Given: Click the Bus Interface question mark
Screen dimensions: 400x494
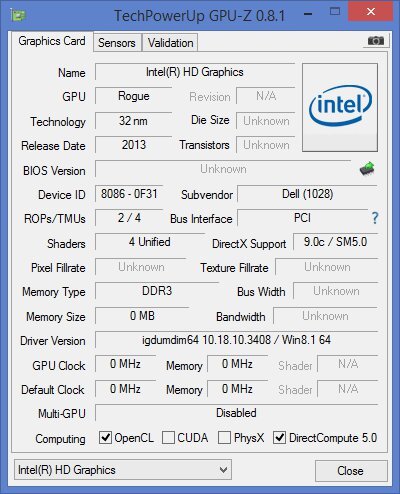Looking at the screenshot, I should point(375,218).
